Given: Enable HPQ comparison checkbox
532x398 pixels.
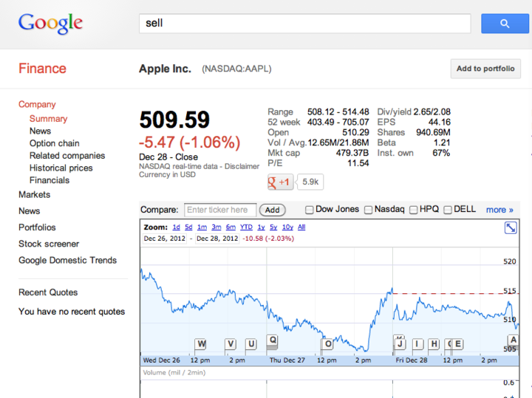Looking at the screenshot, I should tap(413, 210).
